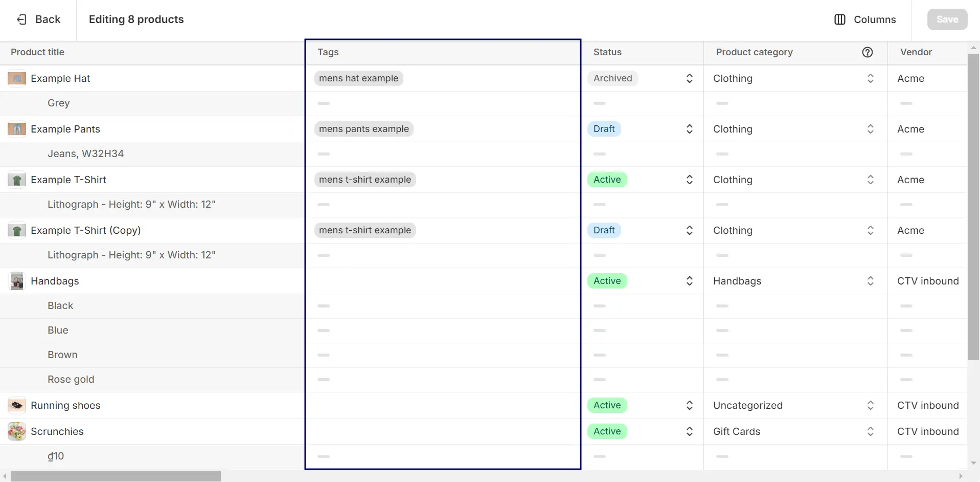Select the 'mens pants example' tag
Viewport: 980px width, 482px height.
(364, 129)
